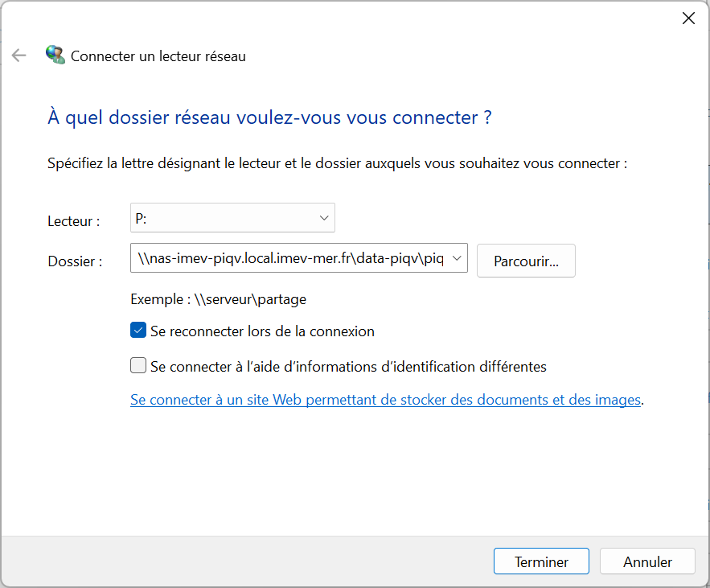Image resolution: width=710 pixels, height=588 pixels.
Task: Click into the Dossier network path field
Action: [x=289, y=258]
